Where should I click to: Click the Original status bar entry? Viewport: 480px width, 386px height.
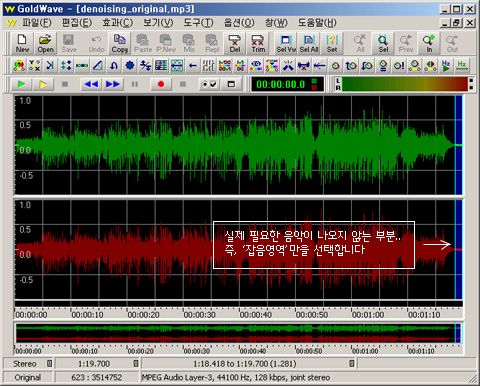coord(28,377)
